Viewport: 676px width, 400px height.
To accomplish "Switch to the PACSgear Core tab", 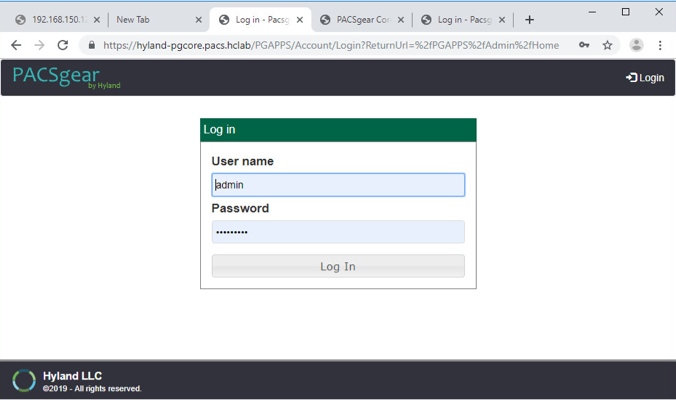I will coord(361,19).
